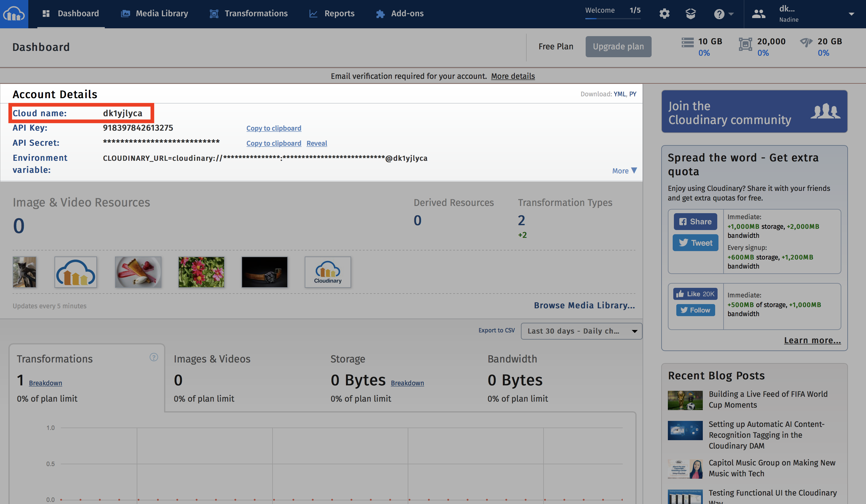Open the Media Library tab
This screenshot has height=504, width=866.
155,14
